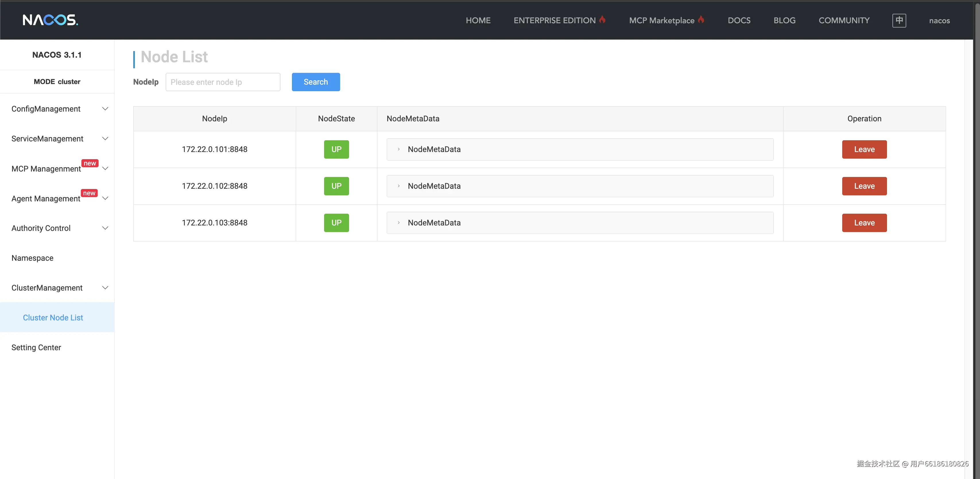Click UP state badge for 172.22.0.103
Screen dimensions: 980x479
[336, 223]
